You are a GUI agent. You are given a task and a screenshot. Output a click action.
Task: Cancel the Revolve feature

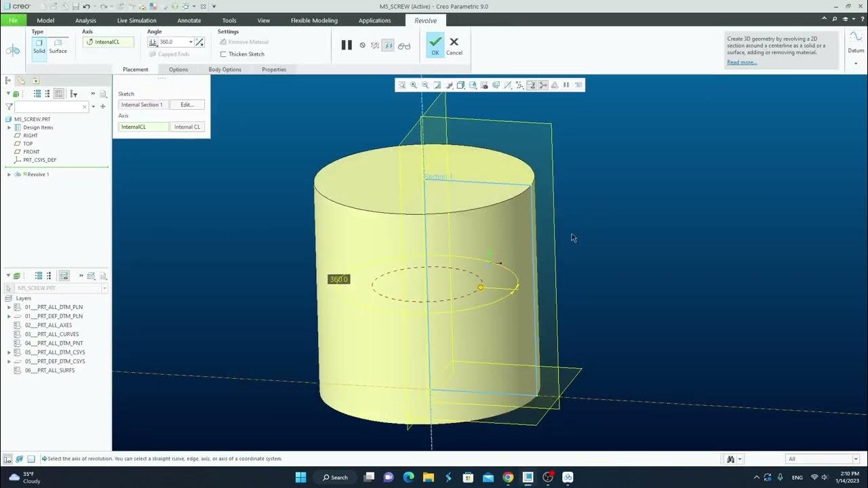tap(454, 45)
